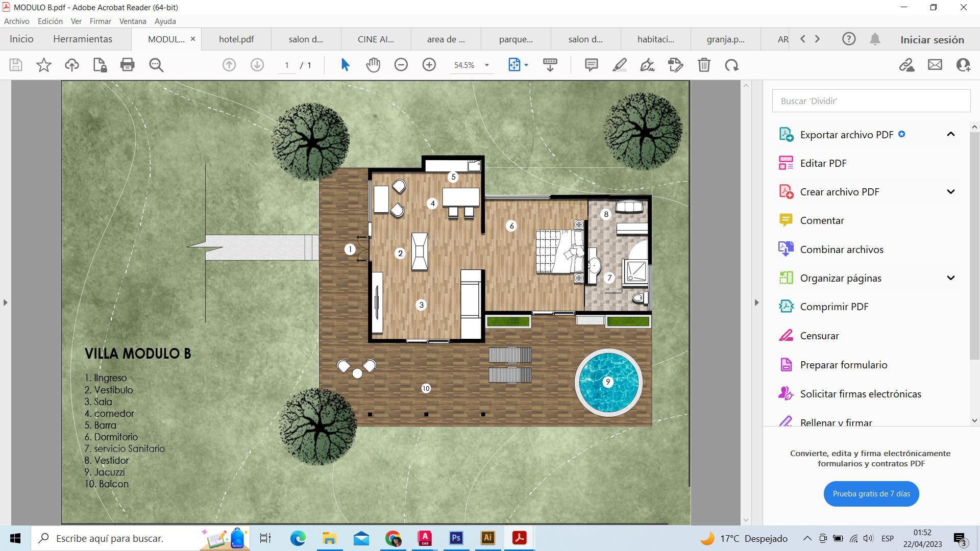Click Iniciar sesión link
This screenshot has height=551, width=980.
coord(932,40)
